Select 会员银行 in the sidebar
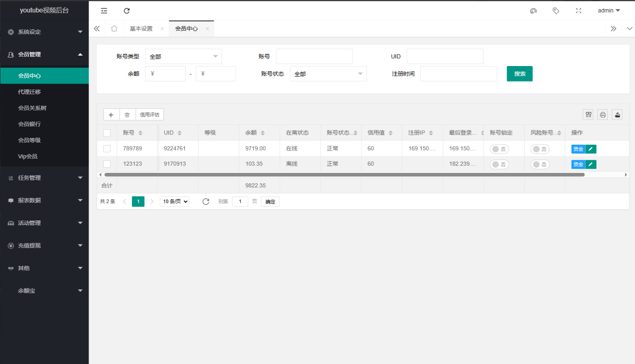635x364 pixels. (x=44, y=124)
